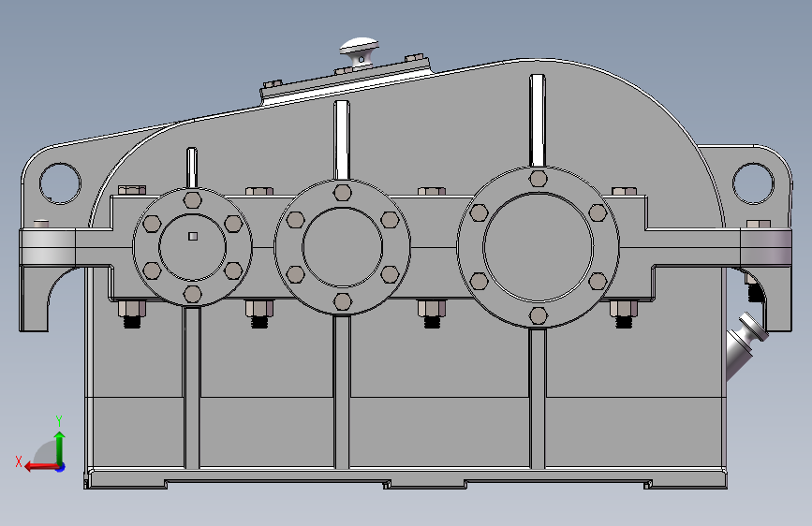Select center face of the middle bearing cap
812x526 pixels.
342,247
